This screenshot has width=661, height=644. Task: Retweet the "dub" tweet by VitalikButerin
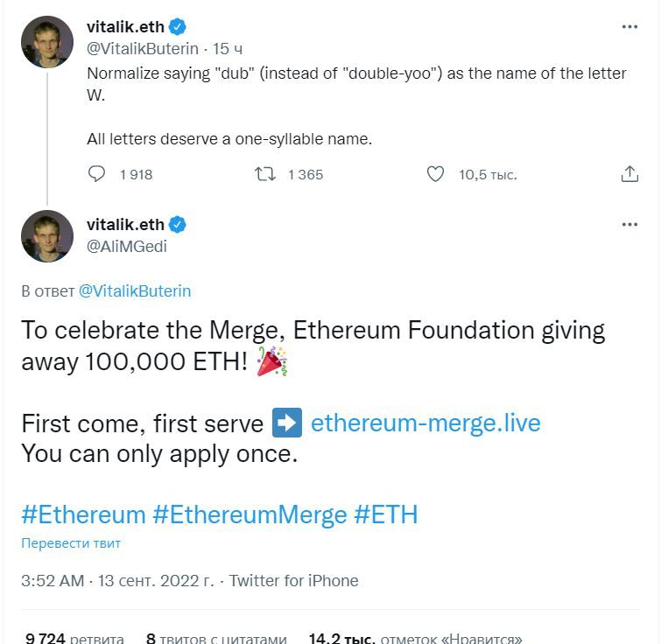click(265, 173)
